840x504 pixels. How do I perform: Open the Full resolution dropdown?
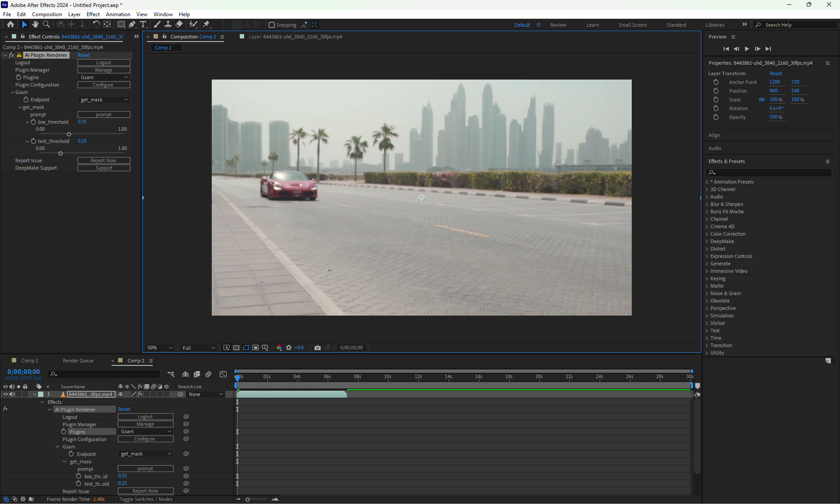click(199, 348)
